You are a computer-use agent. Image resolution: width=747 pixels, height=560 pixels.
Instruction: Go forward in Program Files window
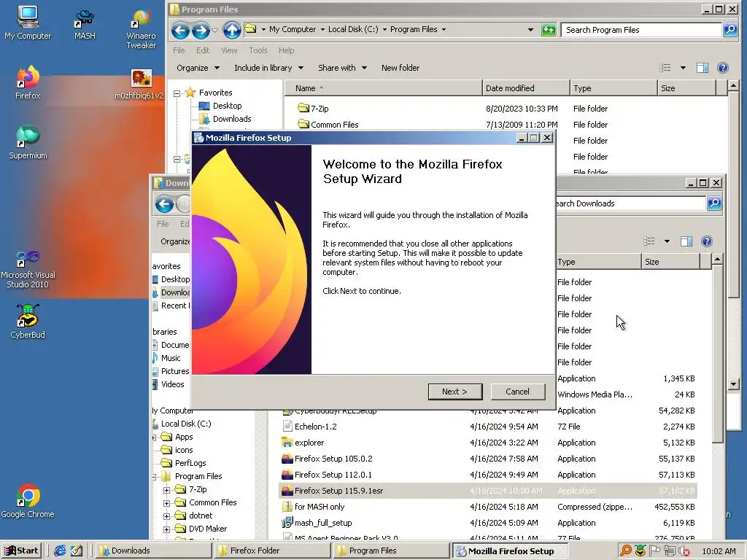pyautogui.click(x=201, y=30)
